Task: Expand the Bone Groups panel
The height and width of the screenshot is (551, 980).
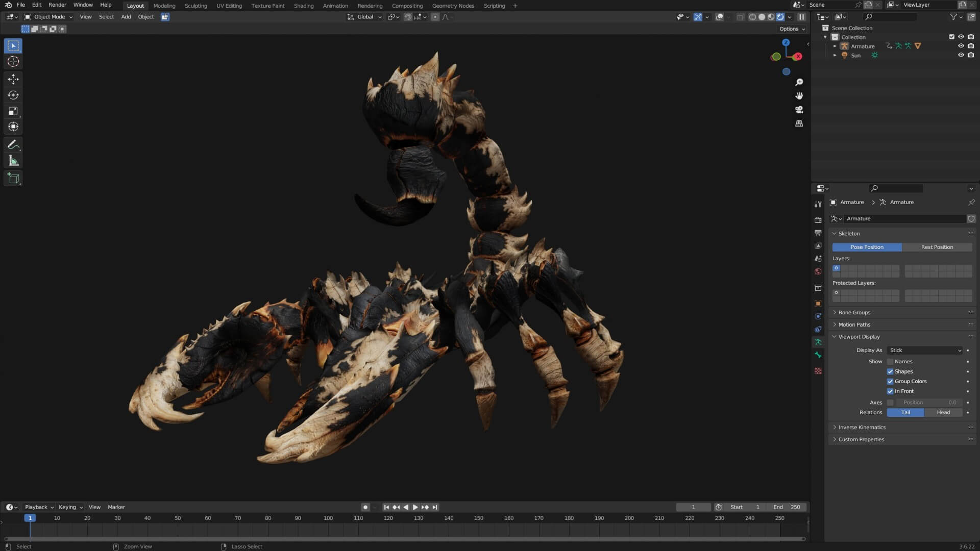Action: click(x=854, y=313)
